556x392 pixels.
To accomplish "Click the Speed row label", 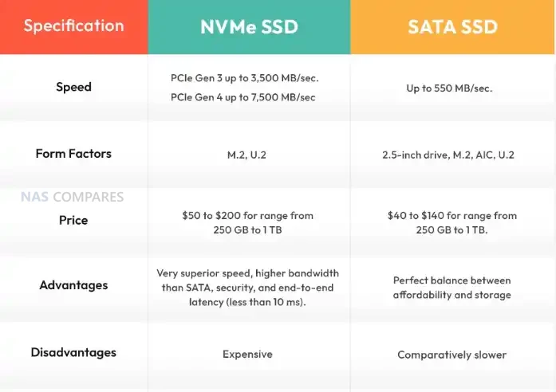I will click(x=73, y=87).
